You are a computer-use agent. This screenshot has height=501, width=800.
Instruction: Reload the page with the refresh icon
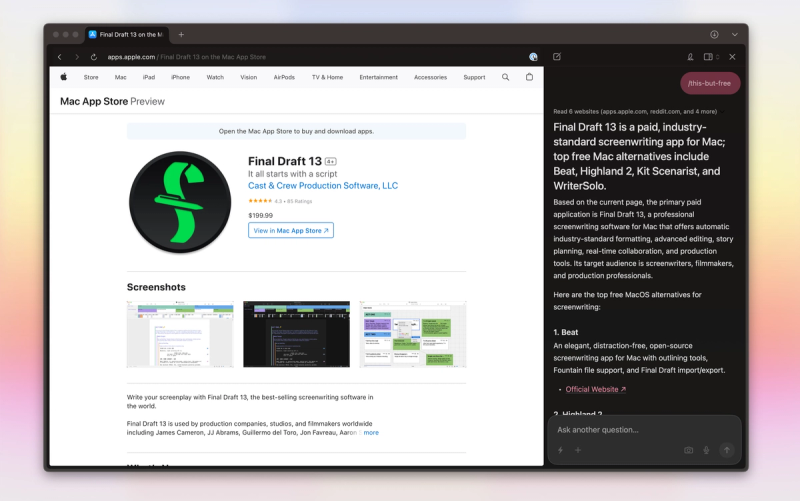[x=94, y=57]
